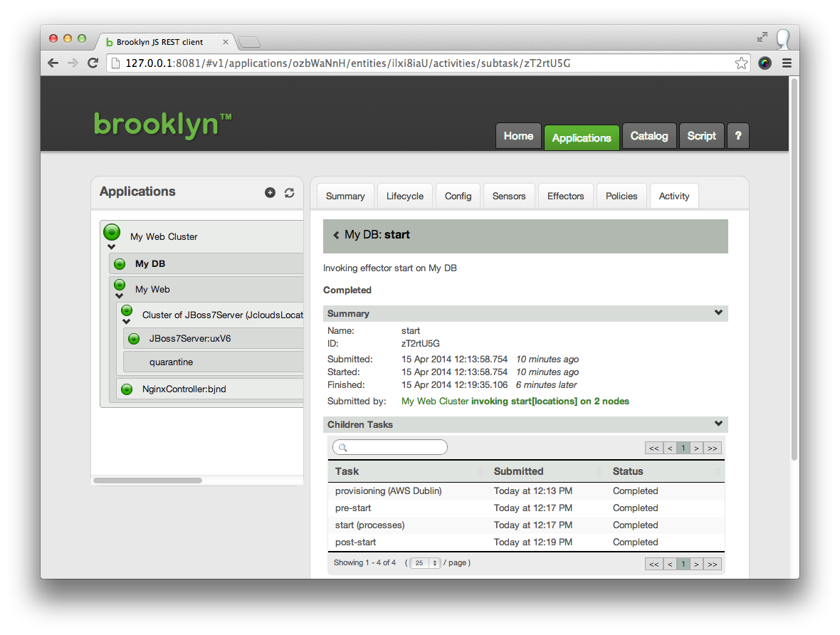
Task: Click the add application plus icon
Action: coord(270,192)
